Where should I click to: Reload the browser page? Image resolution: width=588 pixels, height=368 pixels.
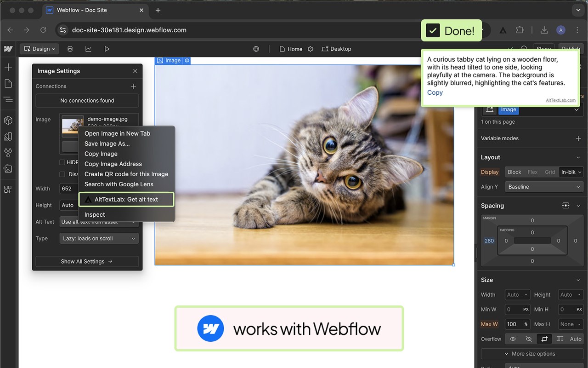pyautogui.click(x=43, y=30)
